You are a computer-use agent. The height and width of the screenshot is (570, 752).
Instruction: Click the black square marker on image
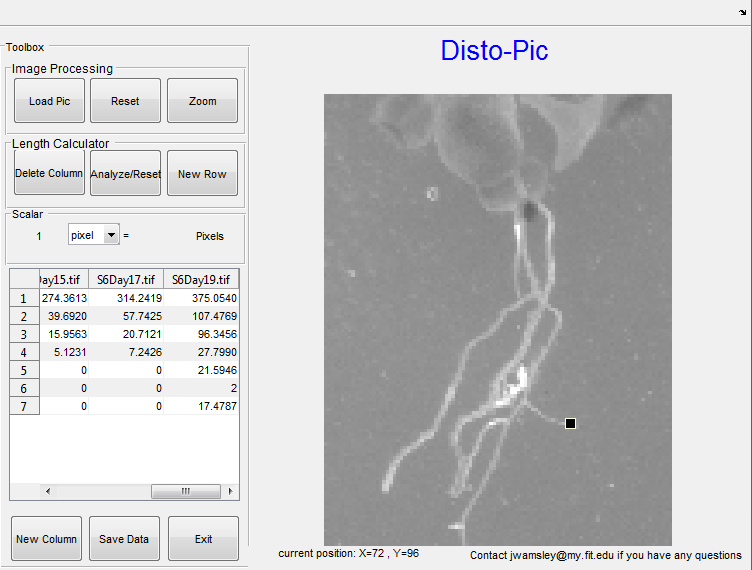pyautogui.click(x=570, y=423)
